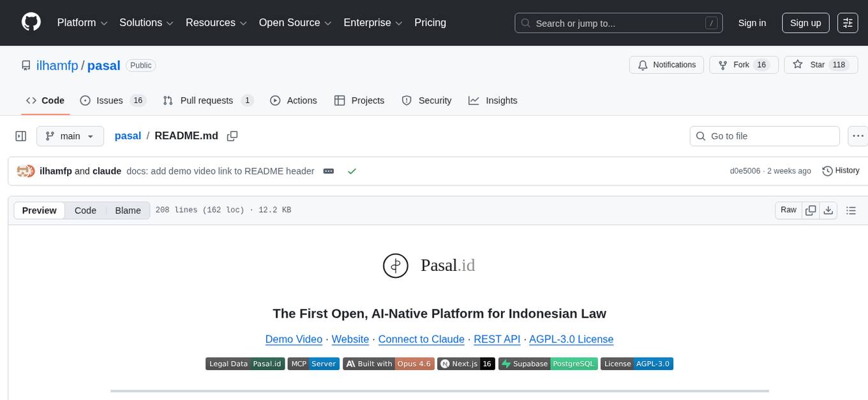868x400 pixels.
Task: Open the more options menu for this file
Action: click(x=858, y=135)
